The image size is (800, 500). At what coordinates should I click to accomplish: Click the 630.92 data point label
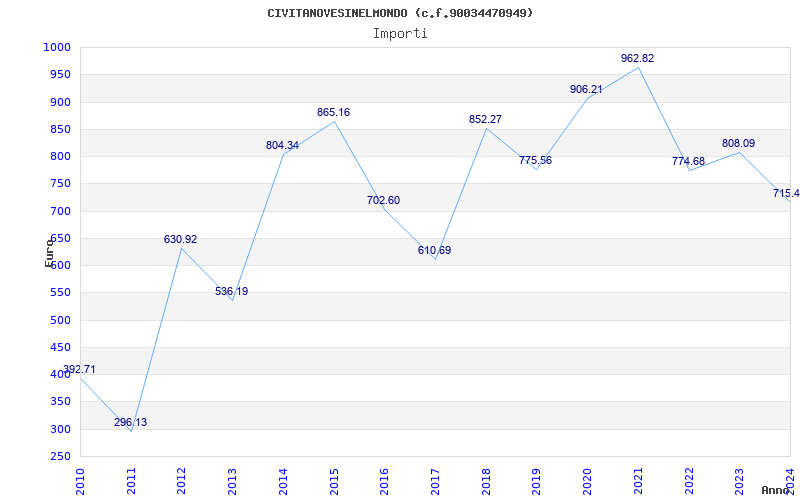click(180, 239)
